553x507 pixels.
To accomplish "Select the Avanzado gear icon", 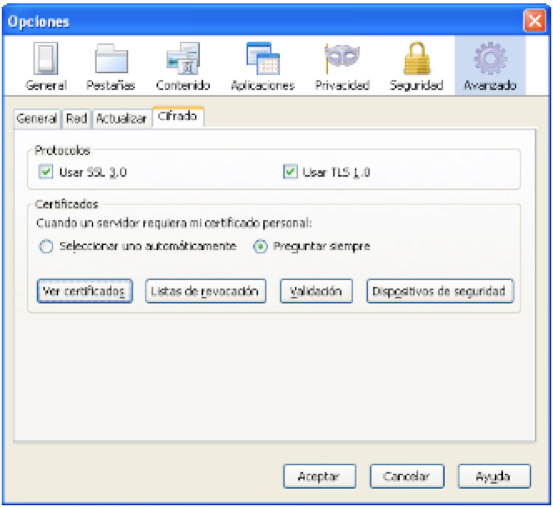I will (490, 59).
